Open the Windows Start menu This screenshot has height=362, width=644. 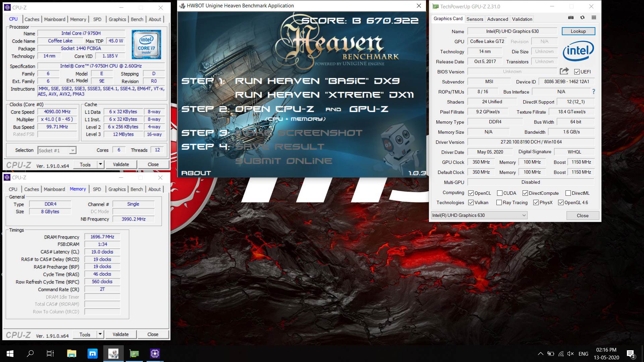10,353
